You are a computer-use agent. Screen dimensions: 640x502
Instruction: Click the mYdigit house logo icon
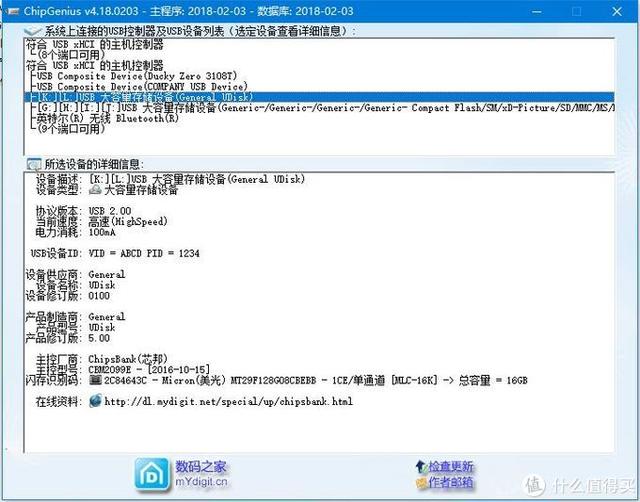click(x=152, y=474)
